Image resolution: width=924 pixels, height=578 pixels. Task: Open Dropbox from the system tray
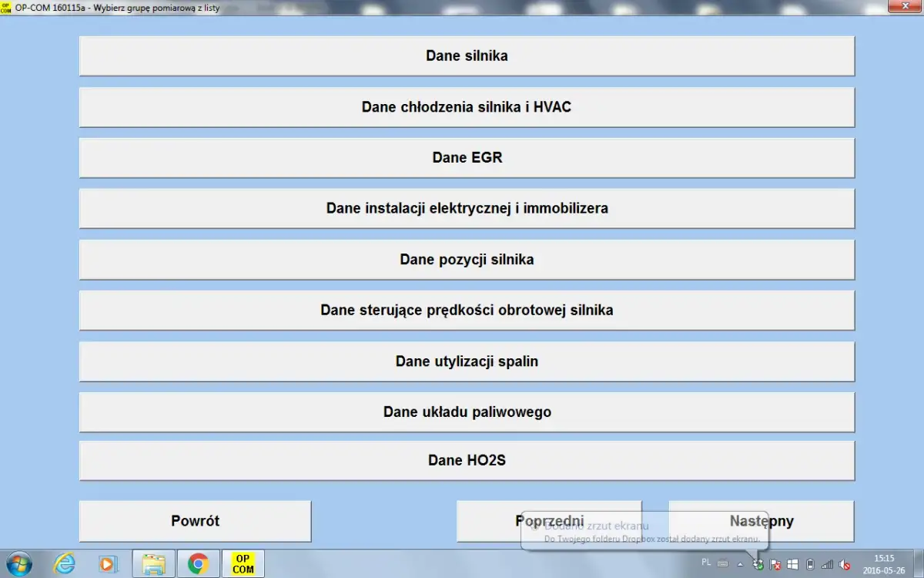click(x=758, y=564)
